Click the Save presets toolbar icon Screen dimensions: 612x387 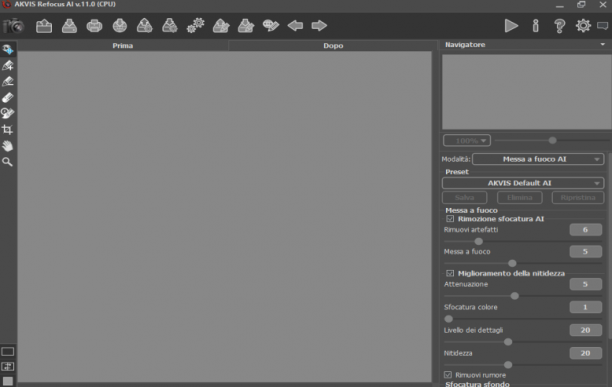pyautogui.click(x=170, y=26)
